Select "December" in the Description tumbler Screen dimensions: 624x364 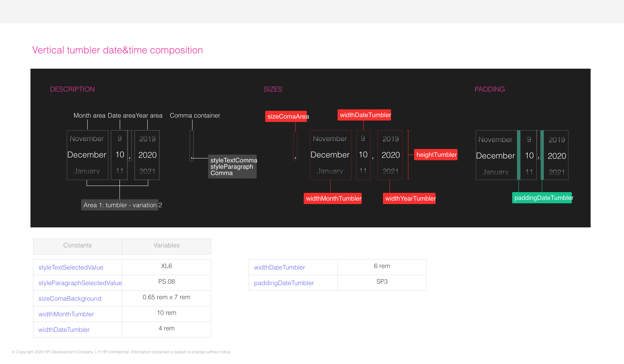pyautogui.click(x=87, y=155)
